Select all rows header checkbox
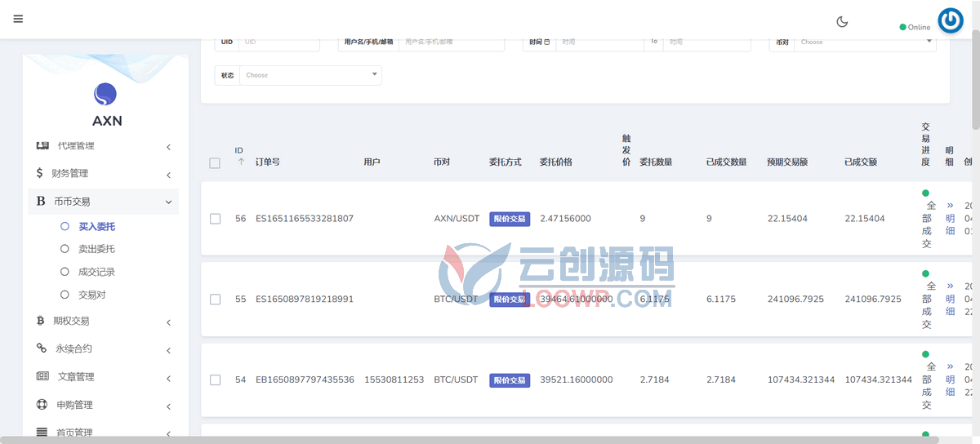The image size is (980, 444). click(215, 163)
